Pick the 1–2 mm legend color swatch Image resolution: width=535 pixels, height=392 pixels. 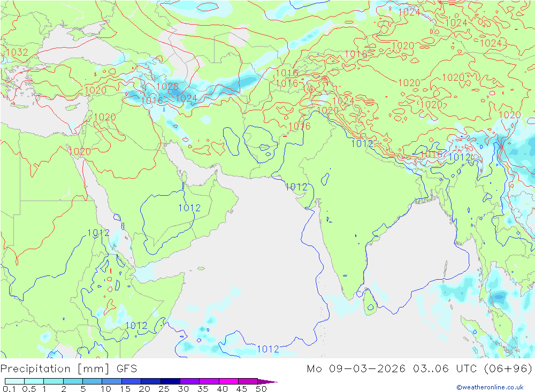(x=53, y=381)
